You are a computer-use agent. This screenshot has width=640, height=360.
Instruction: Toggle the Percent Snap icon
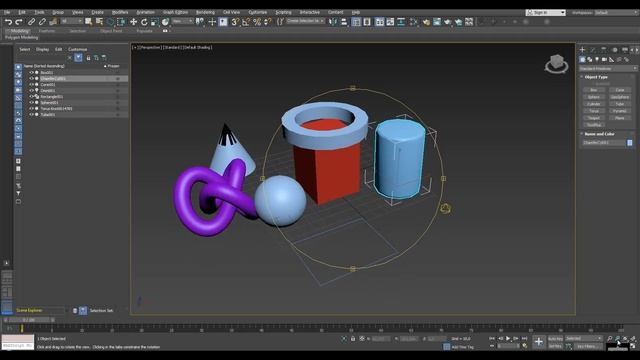257,22
